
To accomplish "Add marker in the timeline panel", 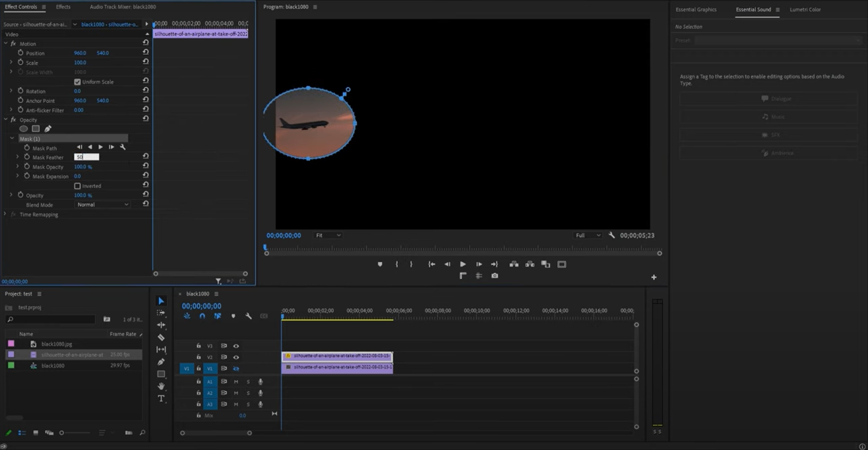I will tap(233, 316).
